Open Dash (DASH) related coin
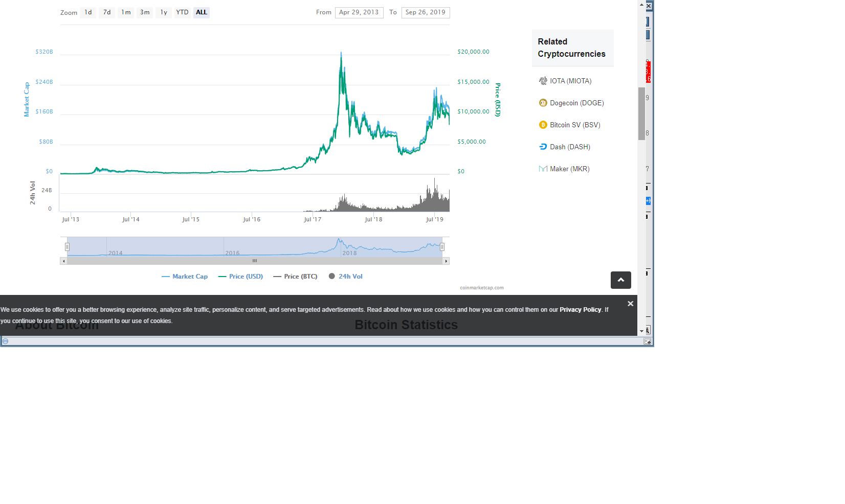 [570, 147]
